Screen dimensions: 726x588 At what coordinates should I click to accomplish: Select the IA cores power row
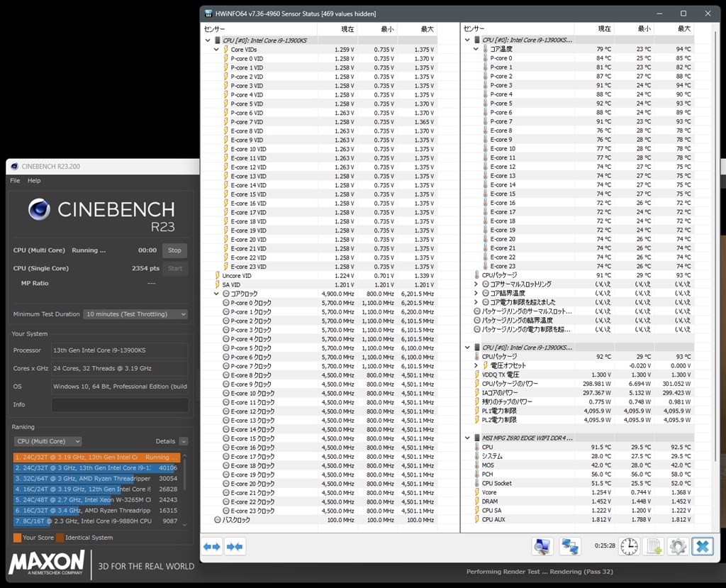577,392
